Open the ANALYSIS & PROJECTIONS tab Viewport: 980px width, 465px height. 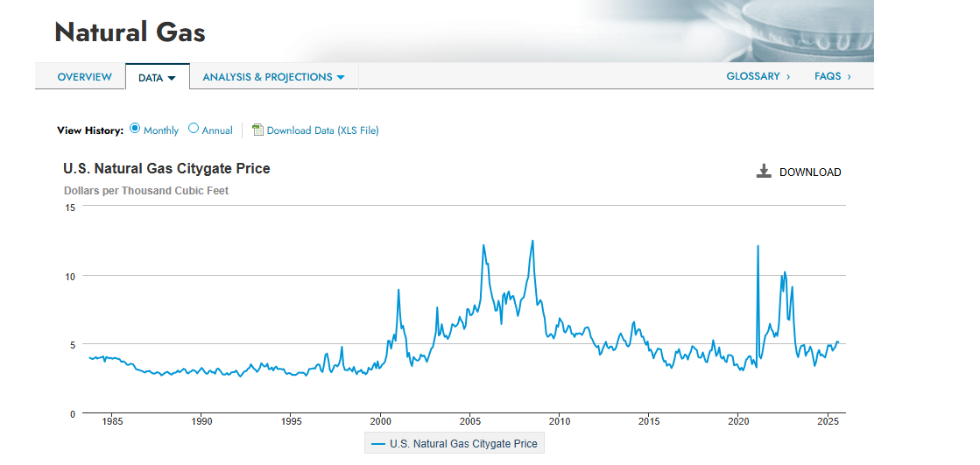274,77
